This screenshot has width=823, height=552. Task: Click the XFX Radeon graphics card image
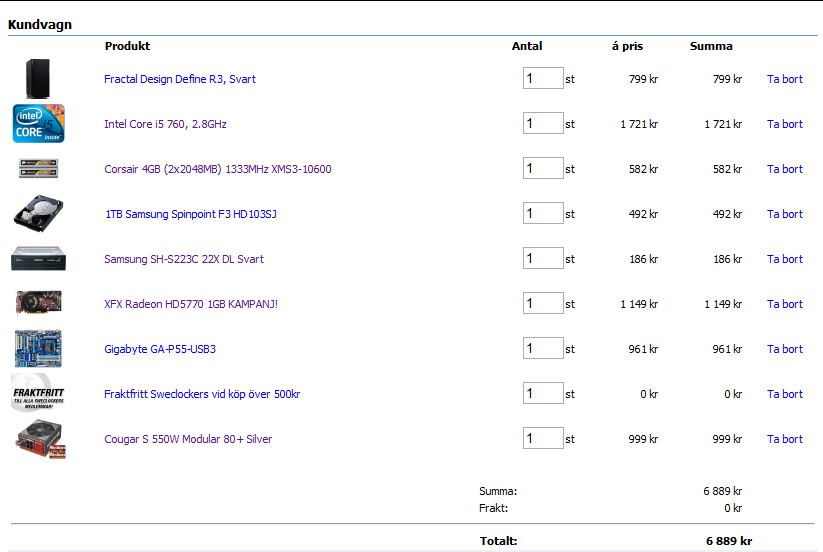tap(39, 303)
